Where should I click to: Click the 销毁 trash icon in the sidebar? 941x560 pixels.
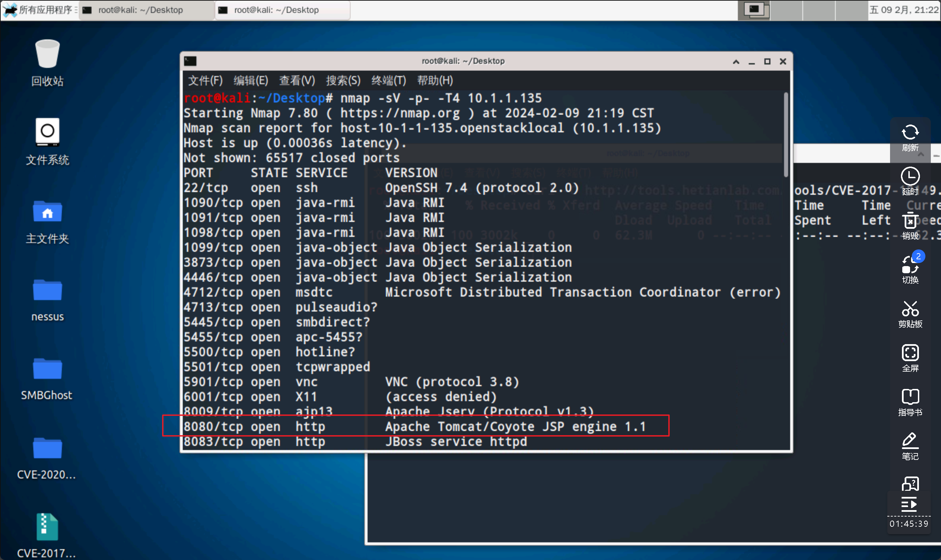pos(910,221)
